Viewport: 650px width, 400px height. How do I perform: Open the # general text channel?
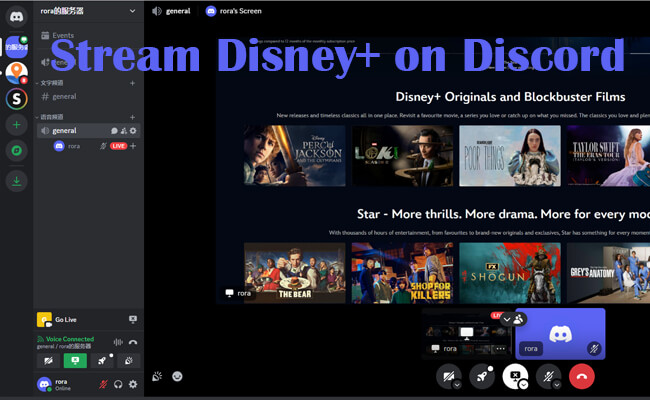[88, 97]
